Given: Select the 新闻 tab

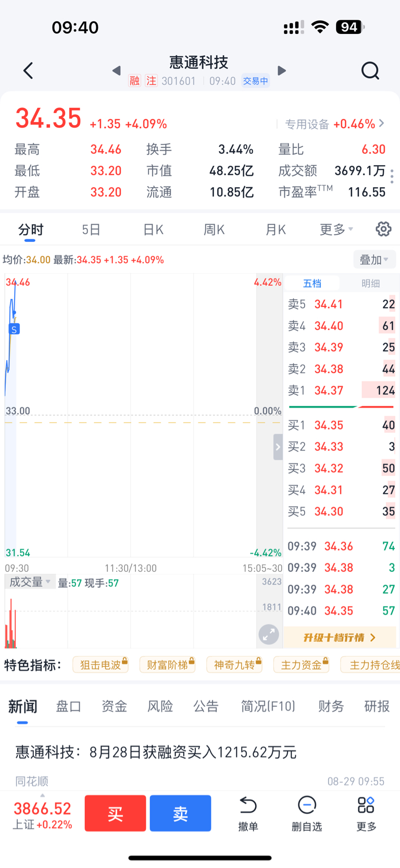Looking at the screenshot, I should click(22, 707).
